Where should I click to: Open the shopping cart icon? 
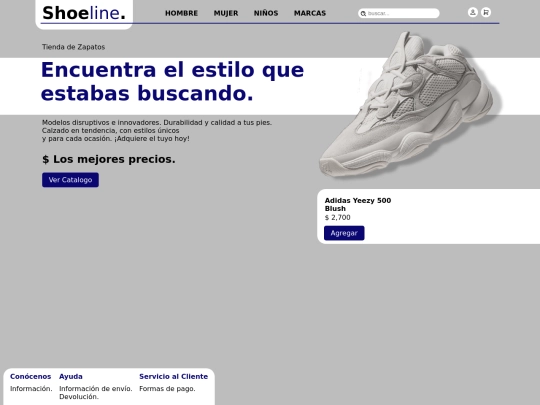[486, 12]
